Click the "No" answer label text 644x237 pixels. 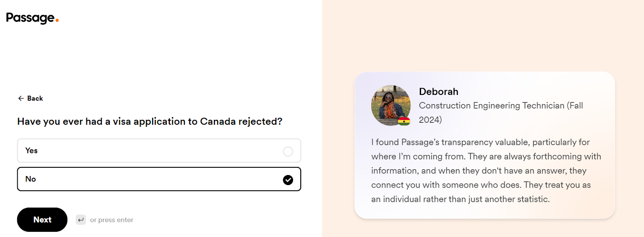(31, 179)
